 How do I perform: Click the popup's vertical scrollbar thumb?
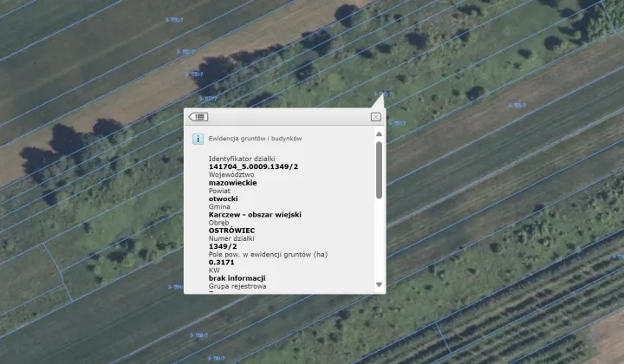pos(379,170)
